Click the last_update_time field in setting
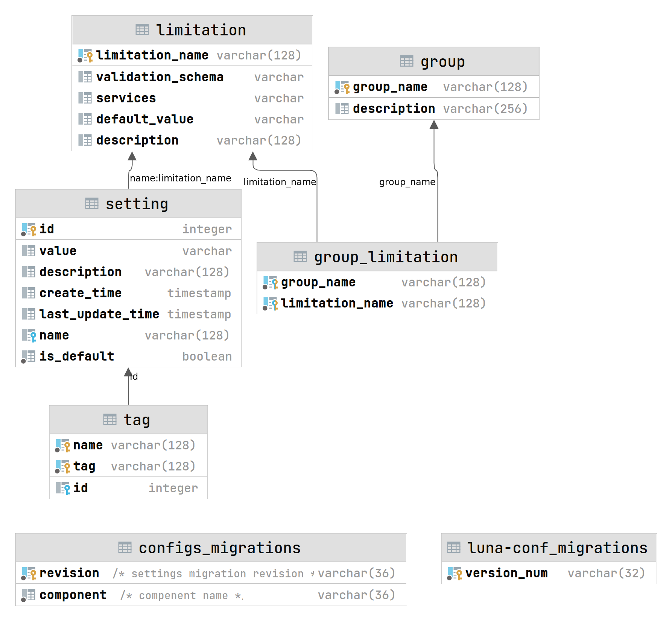 click(x=99, y=314)
